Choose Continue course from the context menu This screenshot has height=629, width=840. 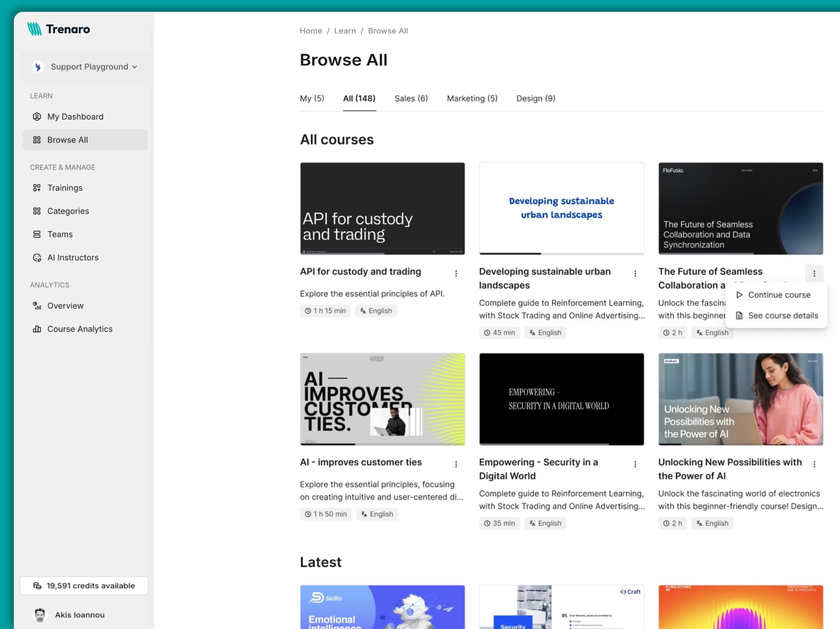point(778,295)
